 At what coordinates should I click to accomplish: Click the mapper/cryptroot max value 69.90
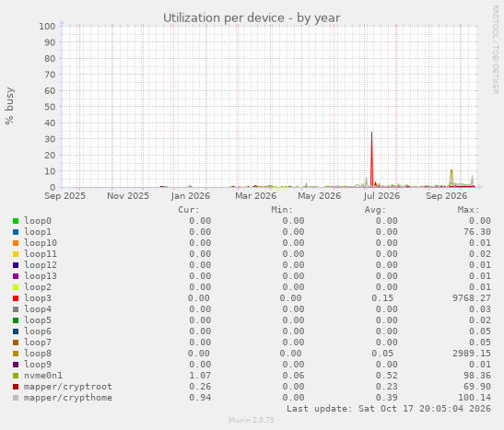(x=477, y=387)
